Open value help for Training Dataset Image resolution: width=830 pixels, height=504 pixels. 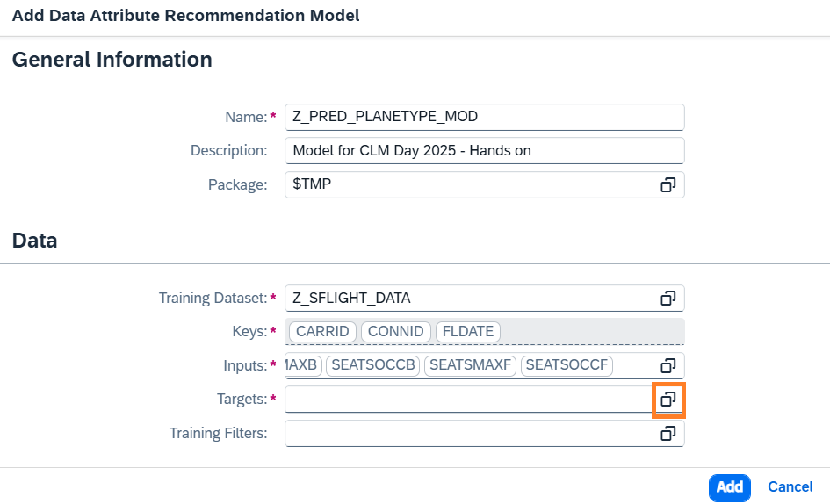point(668,299)
